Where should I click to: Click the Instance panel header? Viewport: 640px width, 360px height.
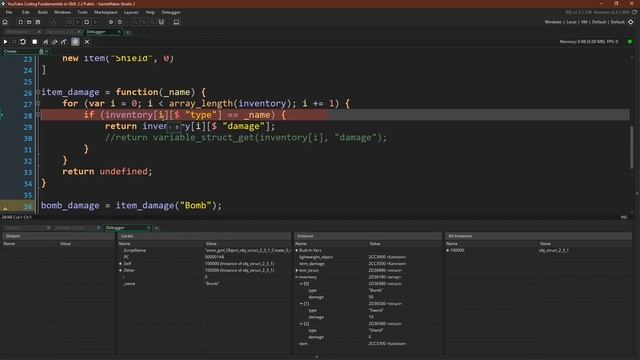[368, 236]
